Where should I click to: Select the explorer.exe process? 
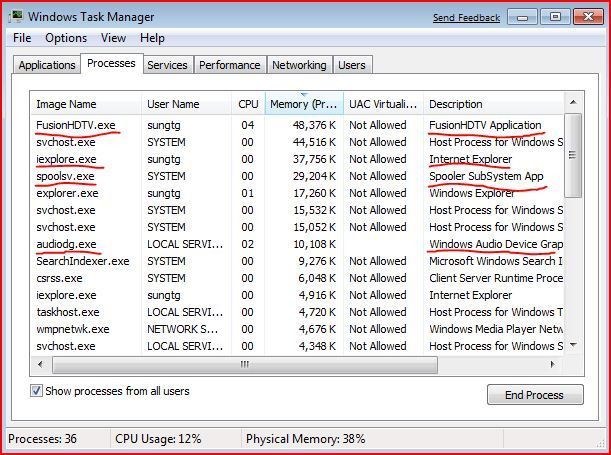point(297,193)
